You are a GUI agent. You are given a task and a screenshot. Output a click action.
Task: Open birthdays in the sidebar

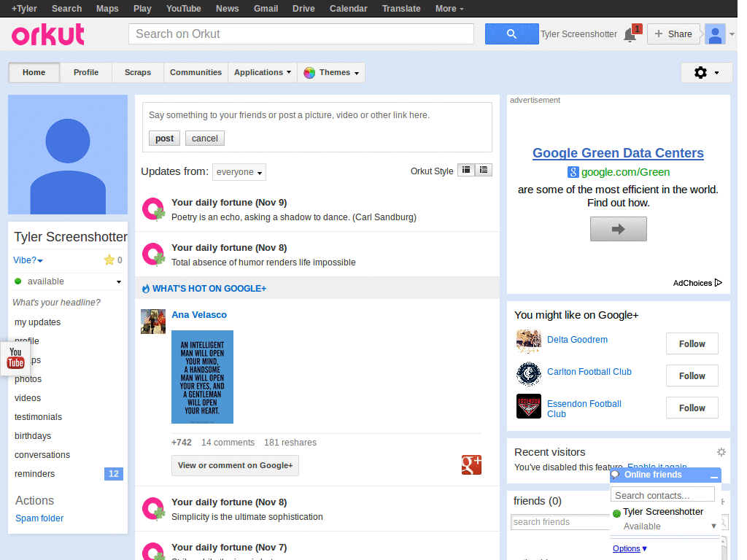click(33, 436)
